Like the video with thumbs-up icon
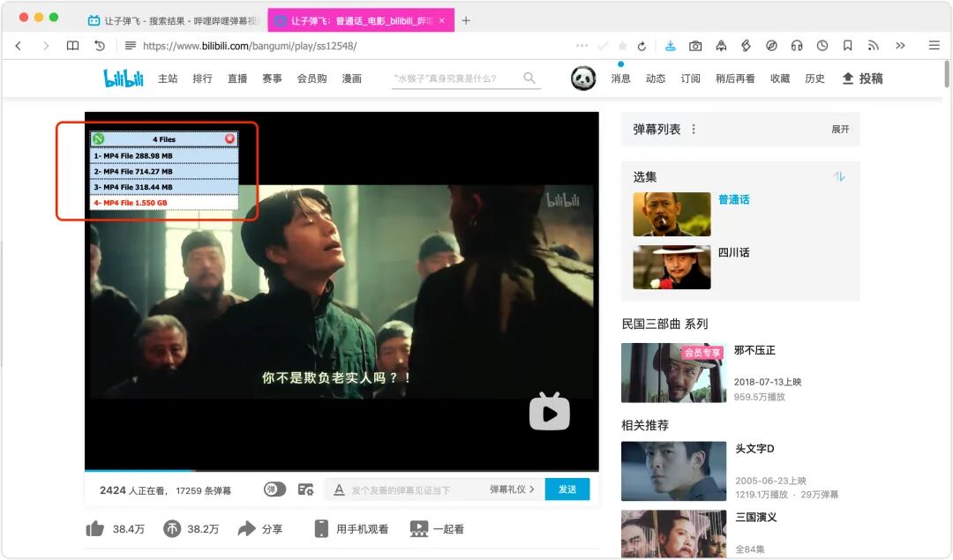This screenshot has height=560, width=953. 94,529
